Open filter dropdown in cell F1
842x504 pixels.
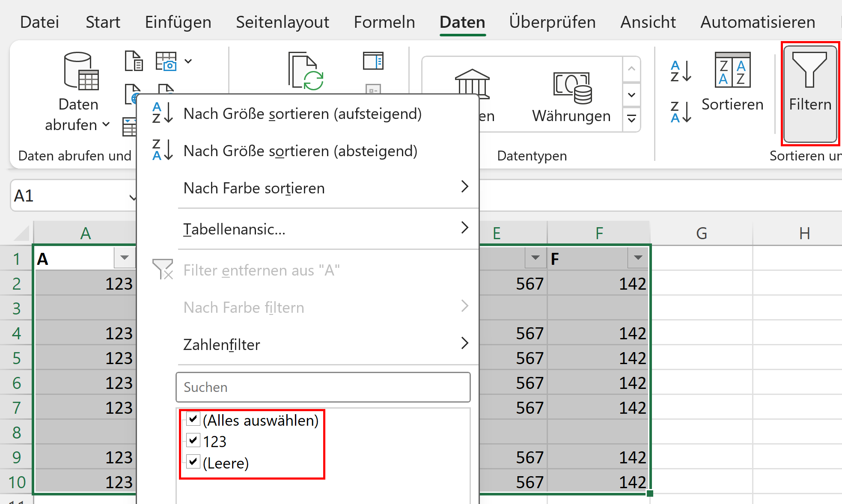click(x=638, y=258)
